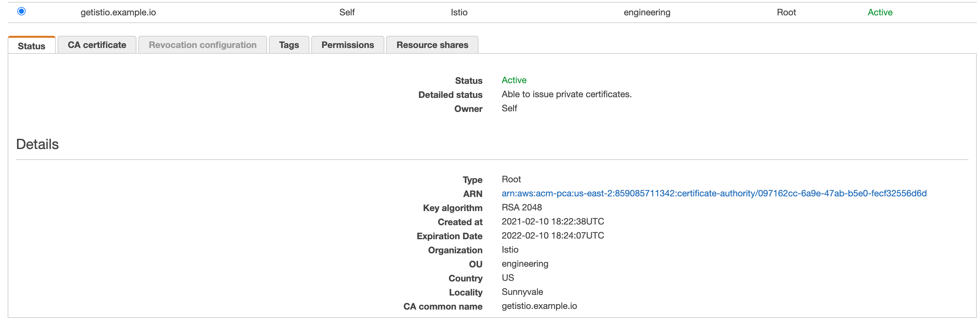The height and width of the screenshot is (323, 980).
Task: Open the Permissions tab
Action: (348, 45)
